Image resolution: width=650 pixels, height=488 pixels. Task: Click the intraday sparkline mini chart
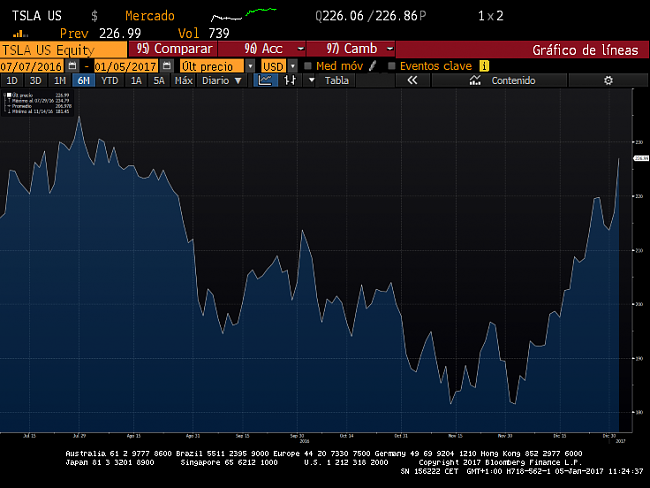click(x=244, y=15)
